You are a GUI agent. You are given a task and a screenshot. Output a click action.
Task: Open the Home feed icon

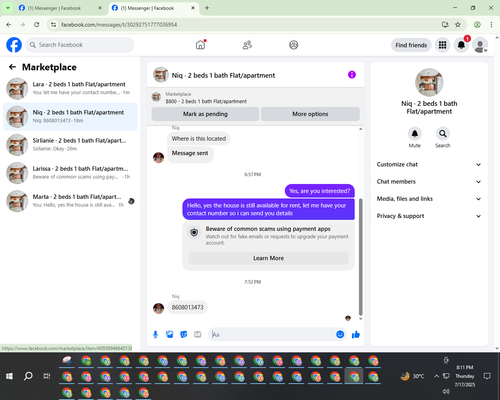tap(200, 45)
